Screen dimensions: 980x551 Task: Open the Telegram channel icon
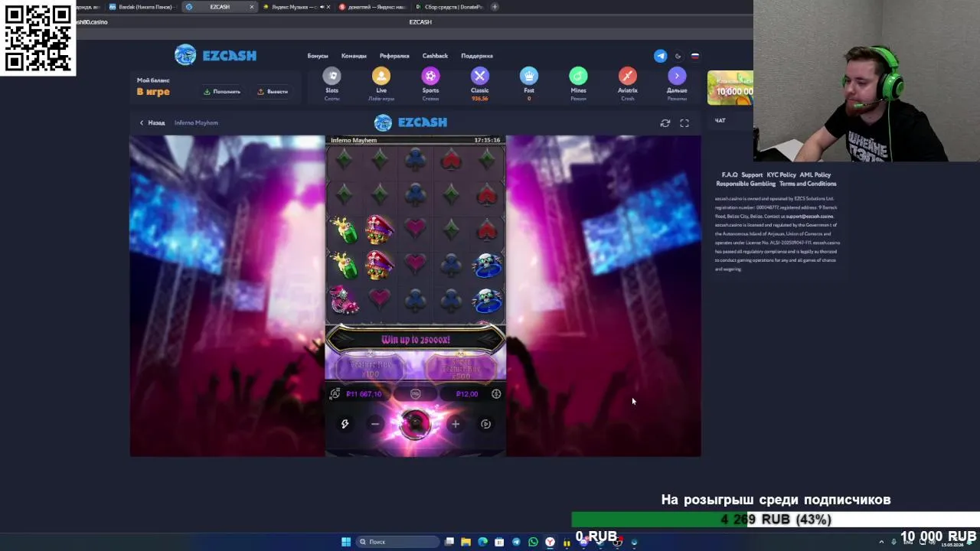pyautogui.click(x=660, y=56)
